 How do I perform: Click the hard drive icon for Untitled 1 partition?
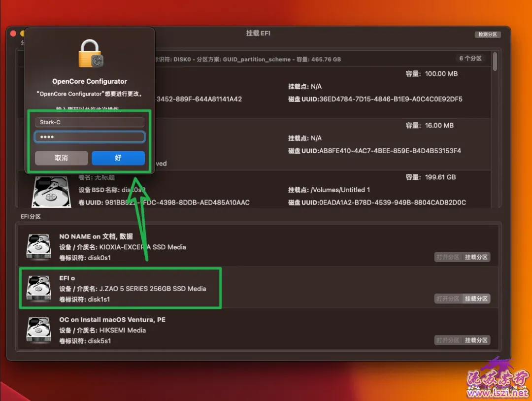click(51, 192)
